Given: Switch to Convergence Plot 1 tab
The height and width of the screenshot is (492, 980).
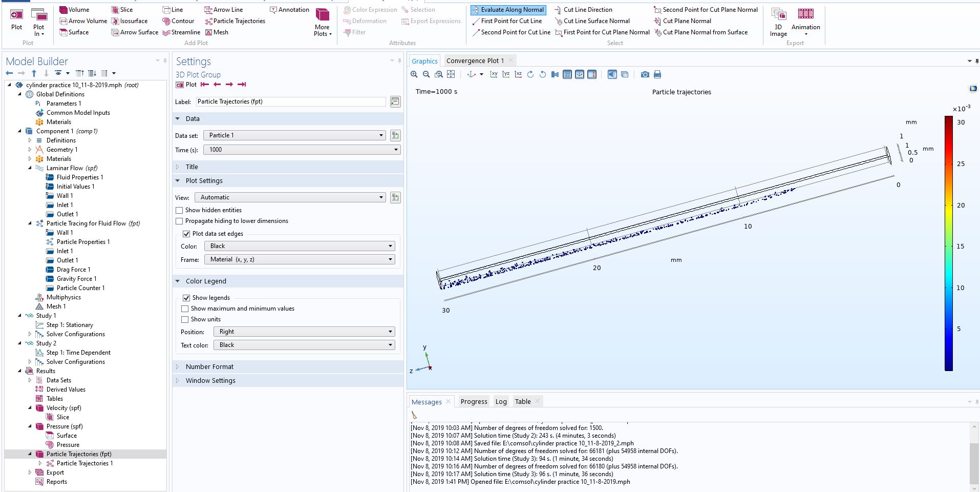Looking at the screenshot, I should (x=475, y=60).
